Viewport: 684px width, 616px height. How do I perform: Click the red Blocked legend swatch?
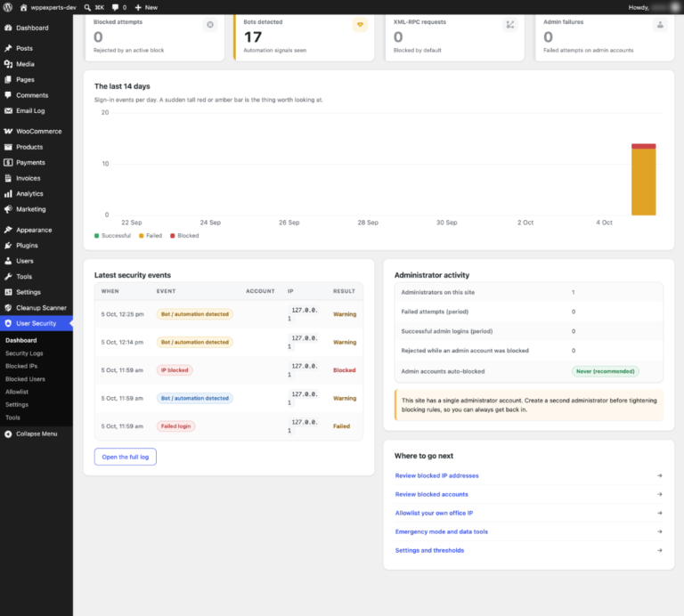[x=172, y=236]
